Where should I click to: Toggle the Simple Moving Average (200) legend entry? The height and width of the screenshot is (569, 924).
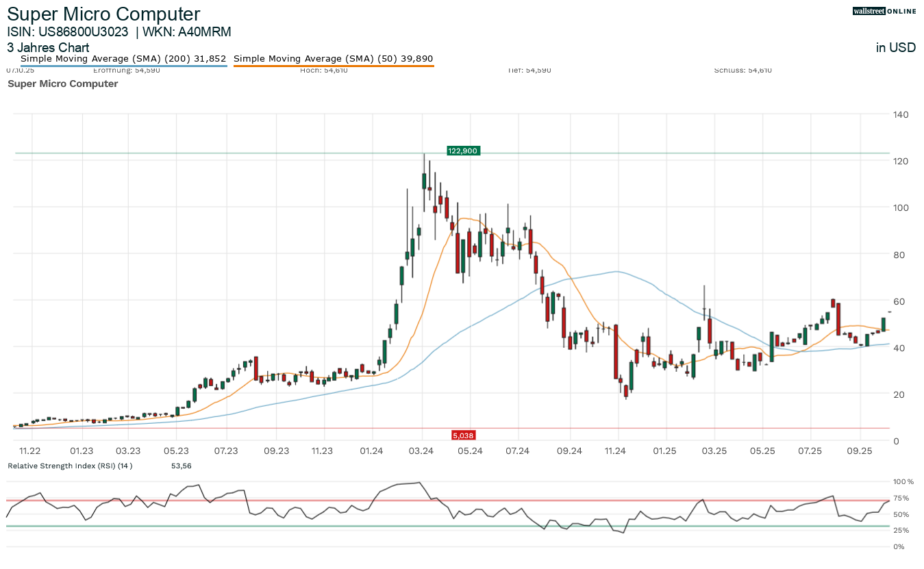[x=123, y=59]
